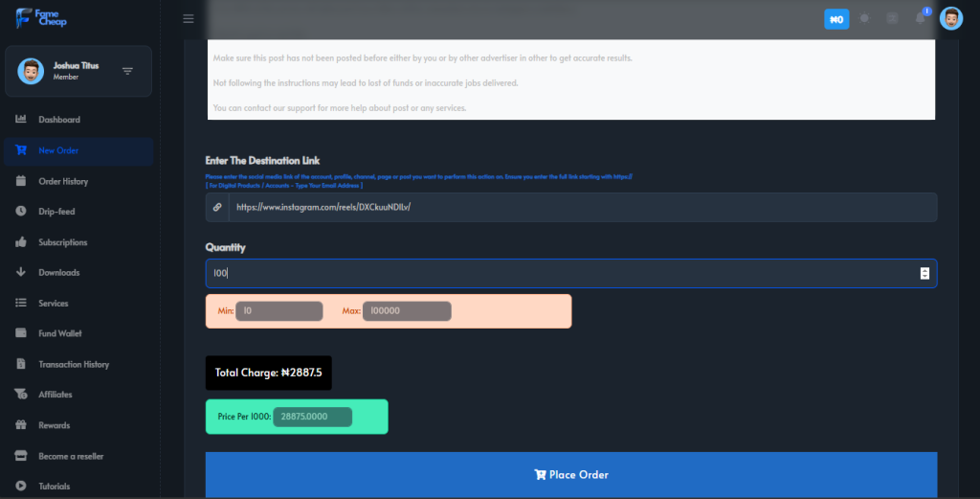Click Rewards gift icon
This screenshot has width=980, height=499.
coord(21,425)
